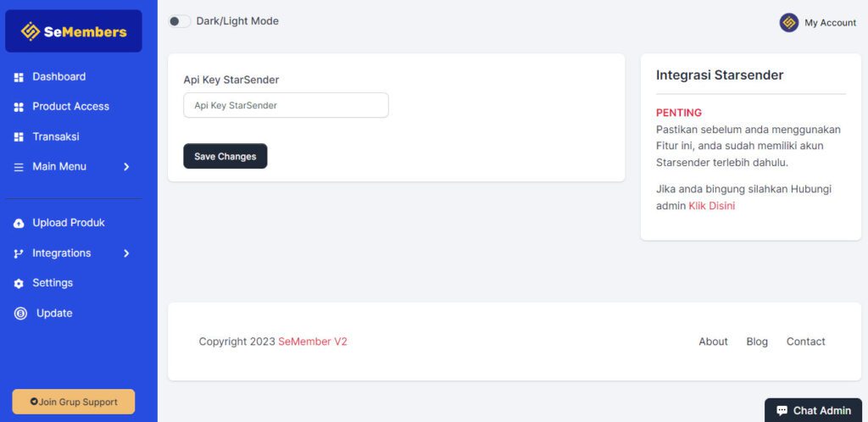Click the Transaksi sidebar icon
The image size is (868, 422).
pos(19,137)
